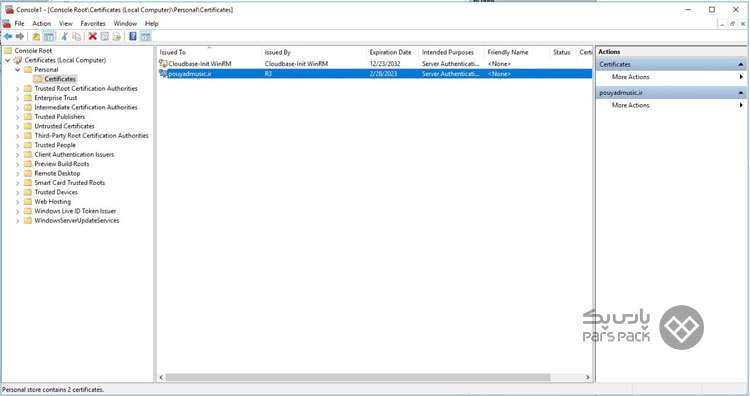This screenshot has width=750, height=396.
Task: Restore the inner MMC child window
Action: [732, 23]
